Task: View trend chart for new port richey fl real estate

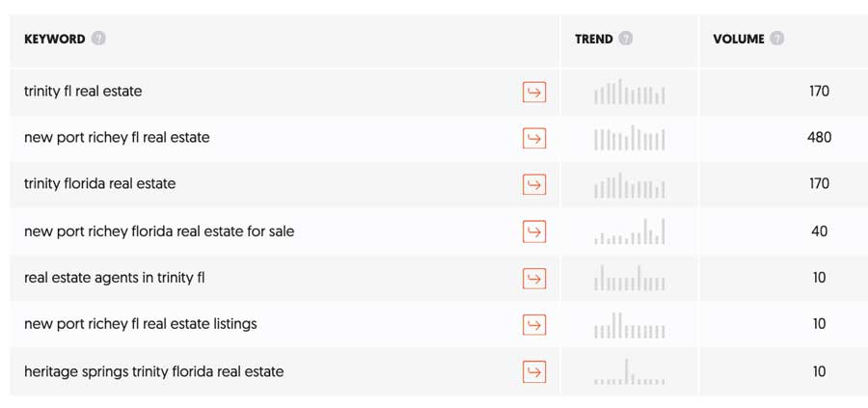Action: [630, 138]
